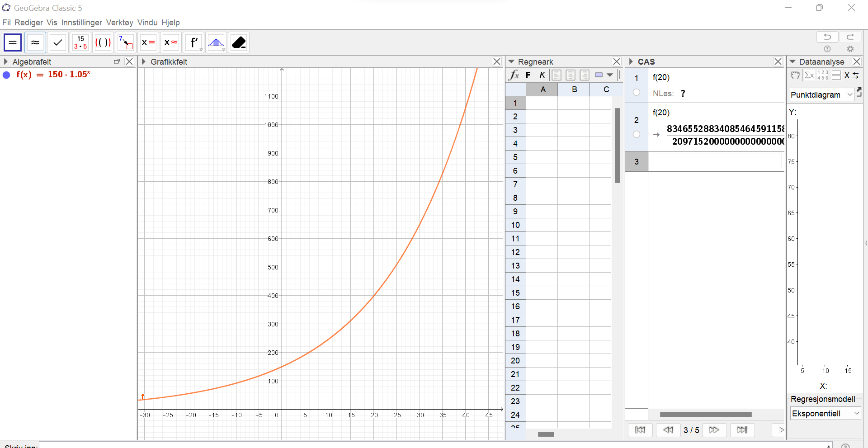The height and width of the screenshot is (448, 868).
Task: Select the Delete eraser tool
Action: 239,42
